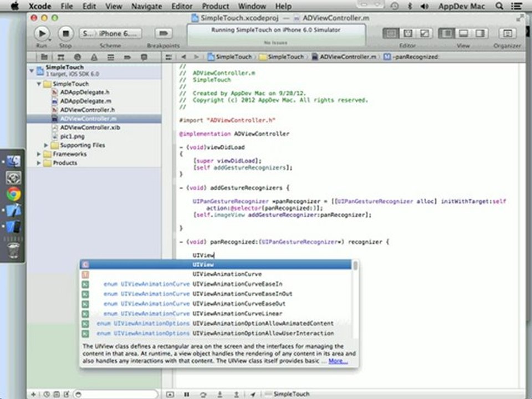Screen dimensions: 532x399
Task: Open the Product menu
Action: click(216, 6)
